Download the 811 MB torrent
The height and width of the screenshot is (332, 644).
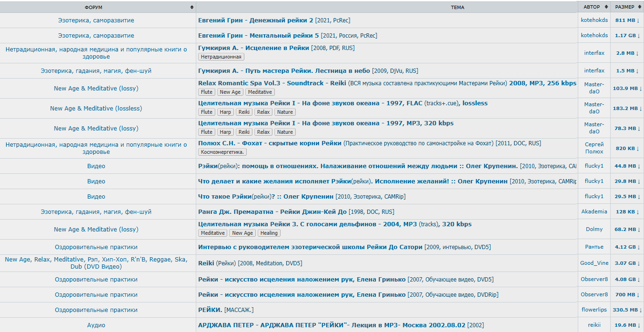click(627, 20)
